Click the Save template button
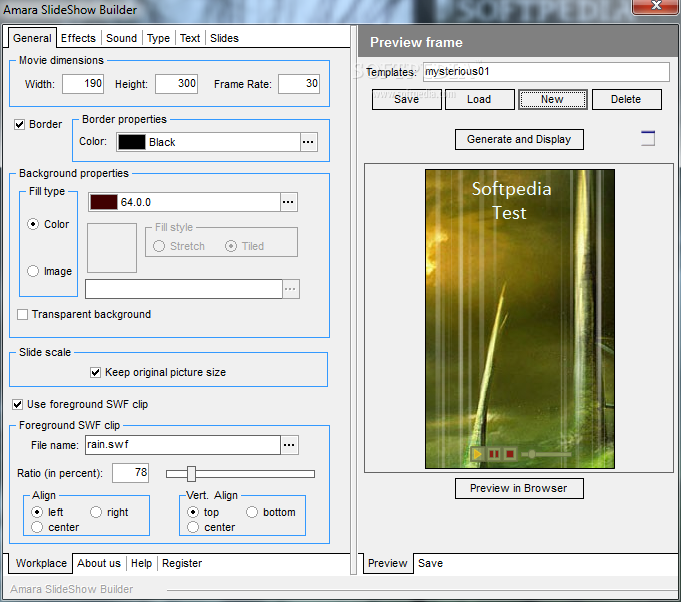This screenshot has width=681, height=602. coord(407,99)
